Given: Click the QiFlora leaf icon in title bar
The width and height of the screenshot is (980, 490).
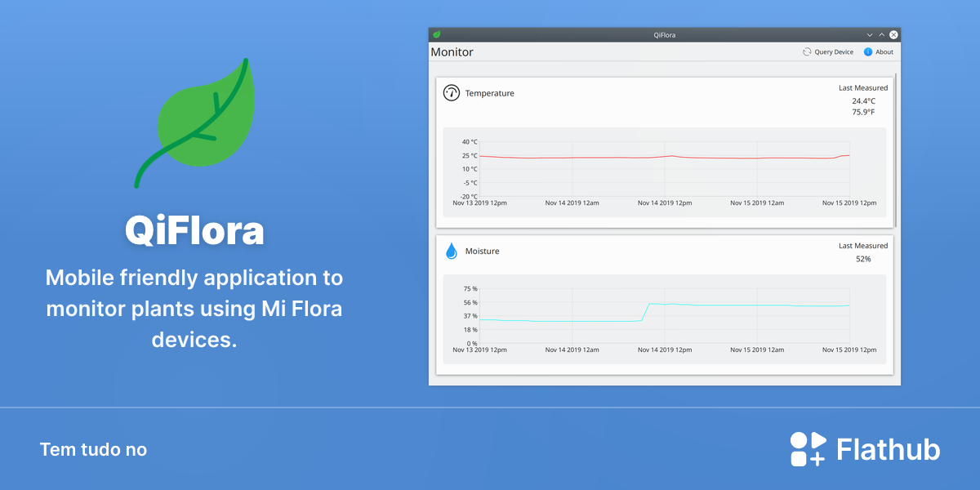Looking at the screenshot, I should [x=437, y=34].
